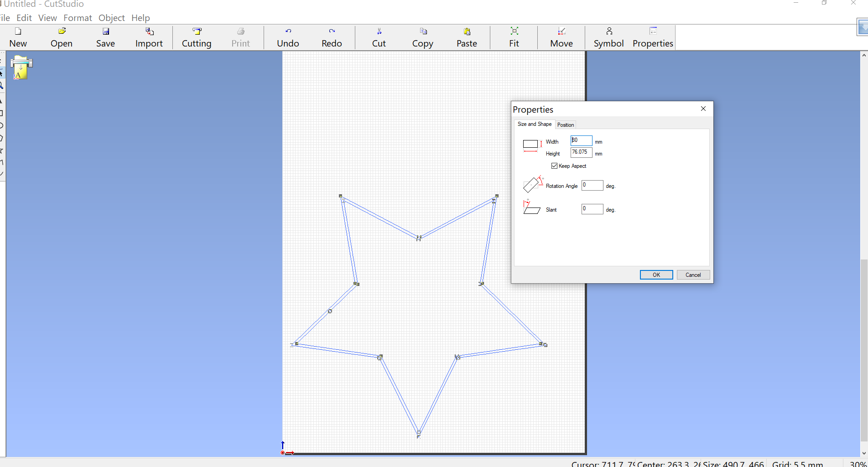Click the Height input field
The height and width of the screenshot is (467, 868).
581,152
